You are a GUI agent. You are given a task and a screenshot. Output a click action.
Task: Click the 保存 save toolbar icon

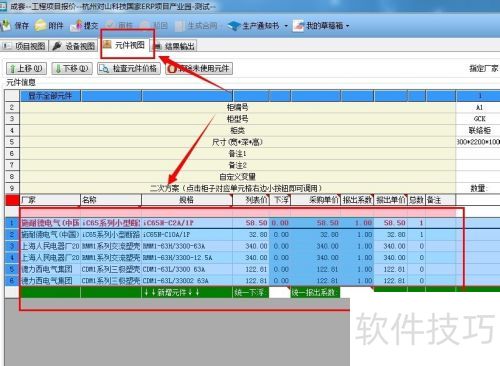point(5,25)
